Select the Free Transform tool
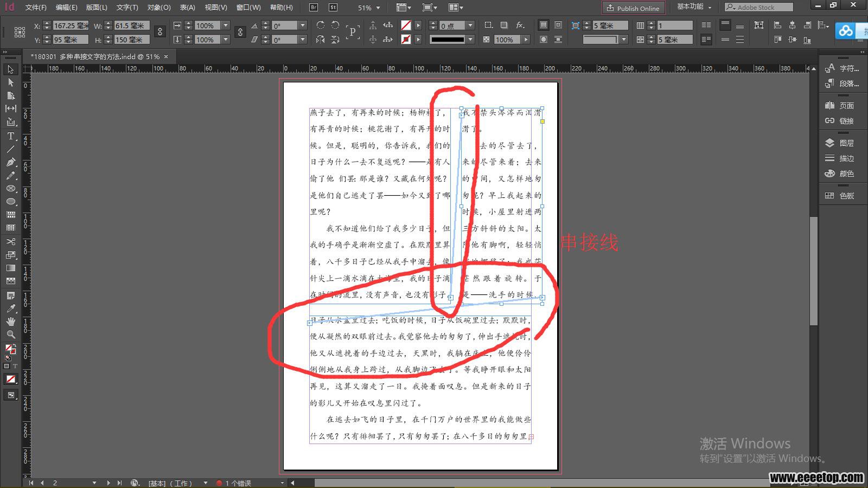Image resolution: width=868 pixels, height=488 pixels. pyautogui.click(x=10, y=254)
